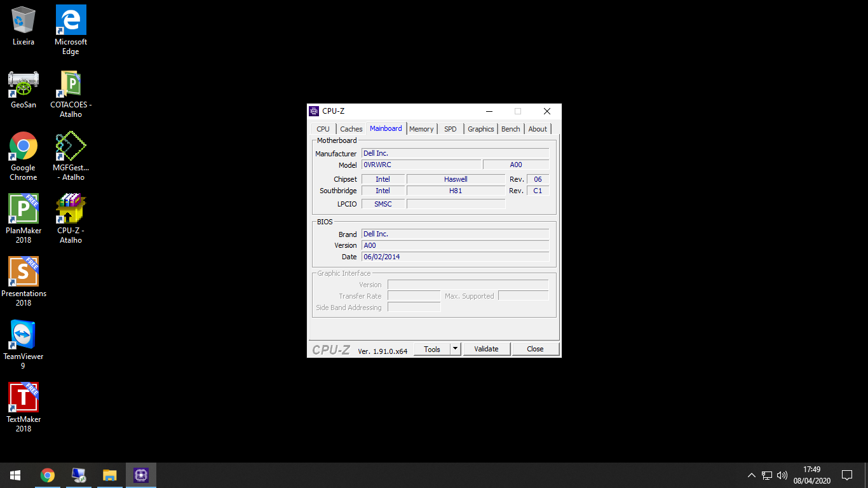Click the LPCIO SMSC value
This screenshot has height=488, width=868.
(383, 204)
